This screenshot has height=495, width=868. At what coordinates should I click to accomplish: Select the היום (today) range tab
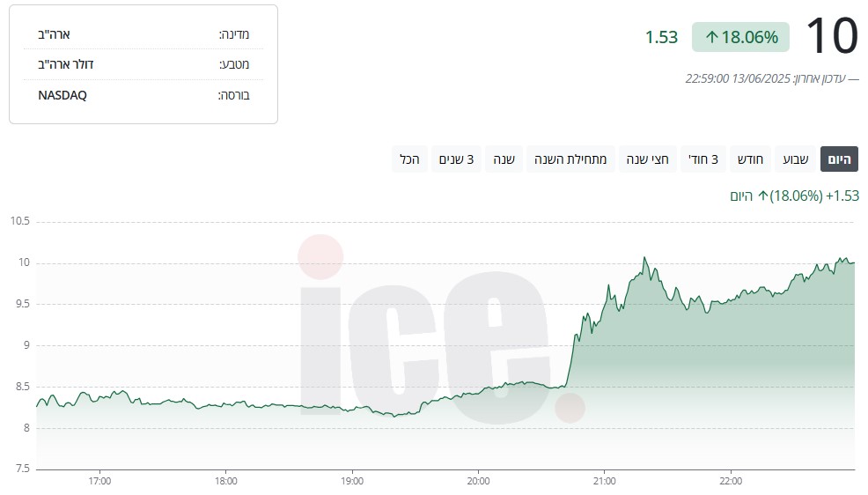coord(839,159)
